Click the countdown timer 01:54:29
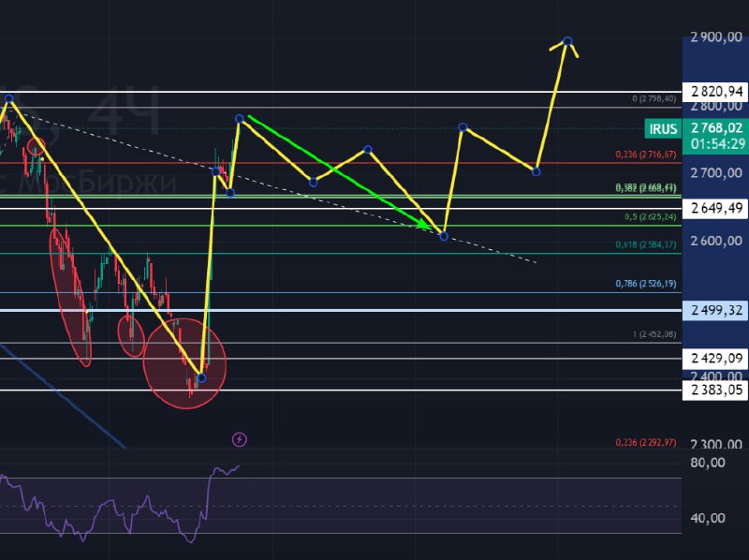The image size is (749, 560). click(x=717, y=144)
